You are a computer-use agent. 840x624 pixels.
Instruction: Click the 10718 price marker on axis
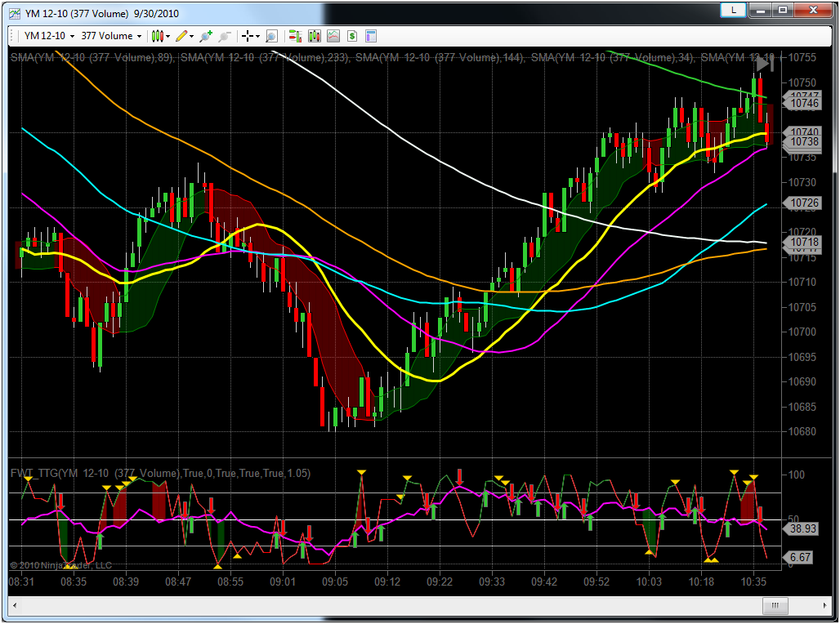804,243
